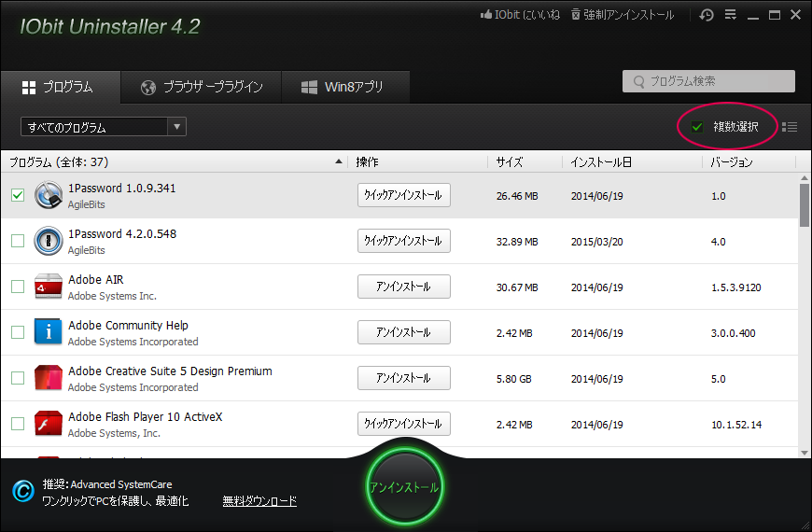This screenshot has height=532, width=812.
Task: Open the uninstall history clock icon
Action: click(707, 15)
